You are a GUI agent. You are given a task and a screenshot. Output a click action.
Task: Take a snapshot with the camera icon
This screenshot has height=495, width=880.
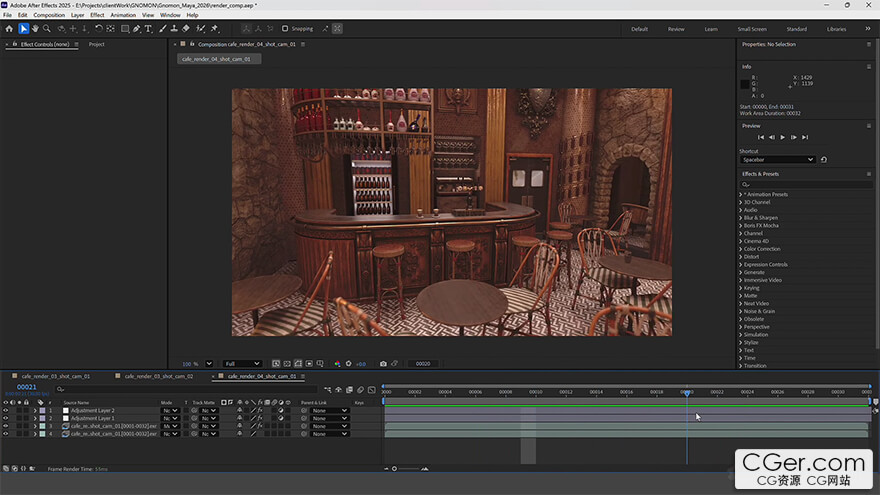383,364
